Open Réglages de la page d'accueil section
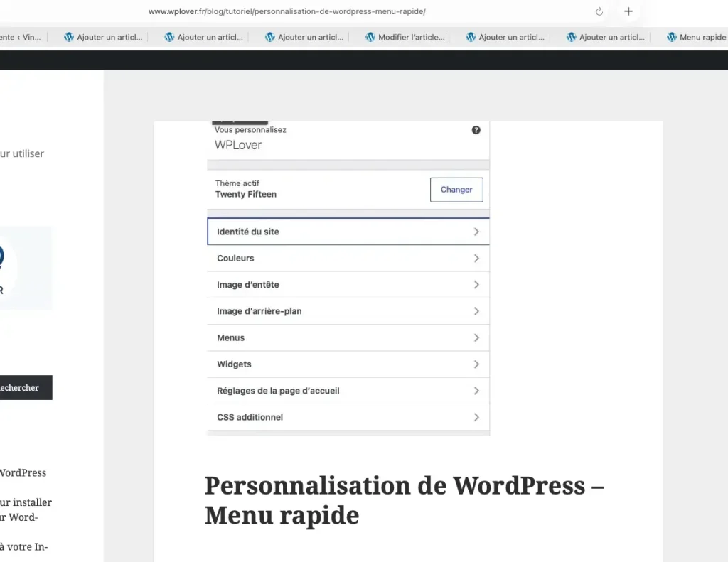728x562 pixels. [348, 390]
